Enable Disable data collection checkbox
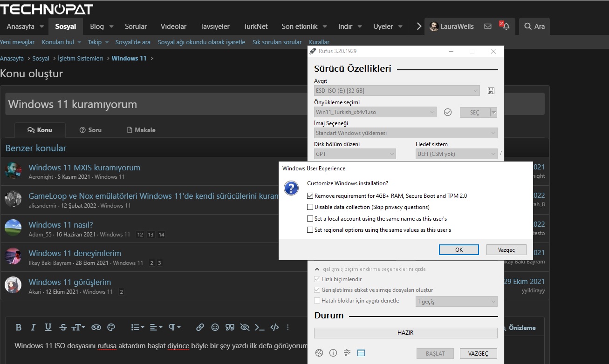 310,207
